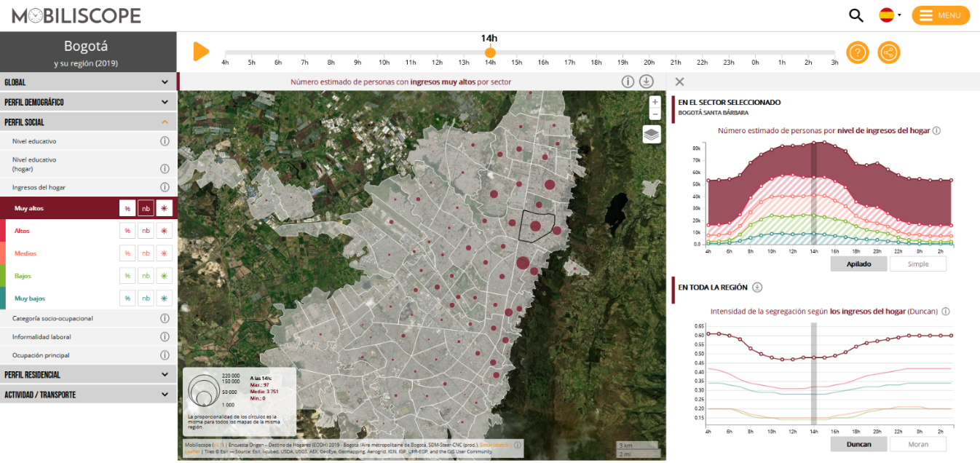Expand the Perfil Residencial section
980x463 pixels.
coord(88,374)
